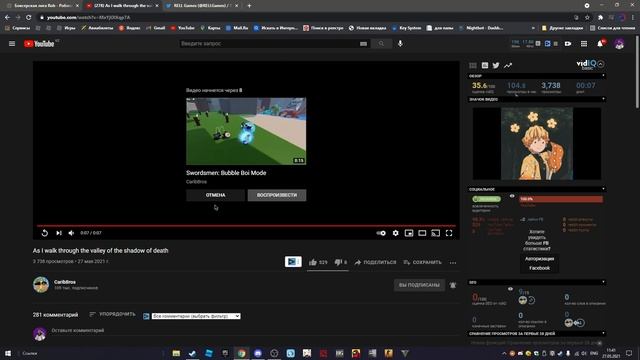The width and height of the screenshot is (640, 360).
Task: Bookmark this page with star icon
Action: (x=587, y=18)
